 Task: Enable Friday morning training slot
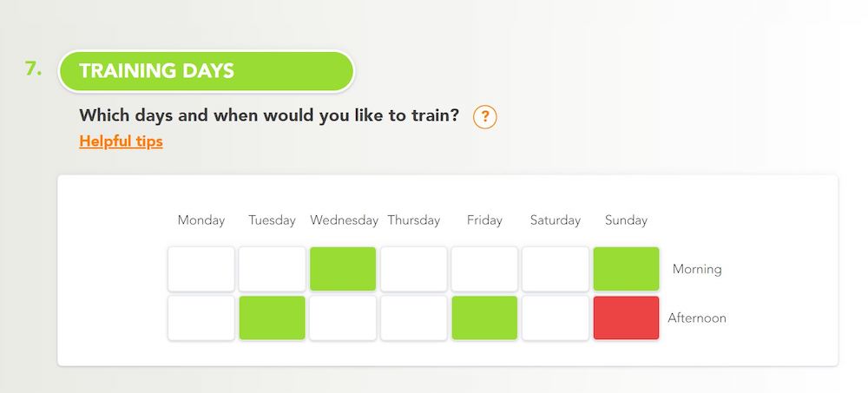coord(484,269)
